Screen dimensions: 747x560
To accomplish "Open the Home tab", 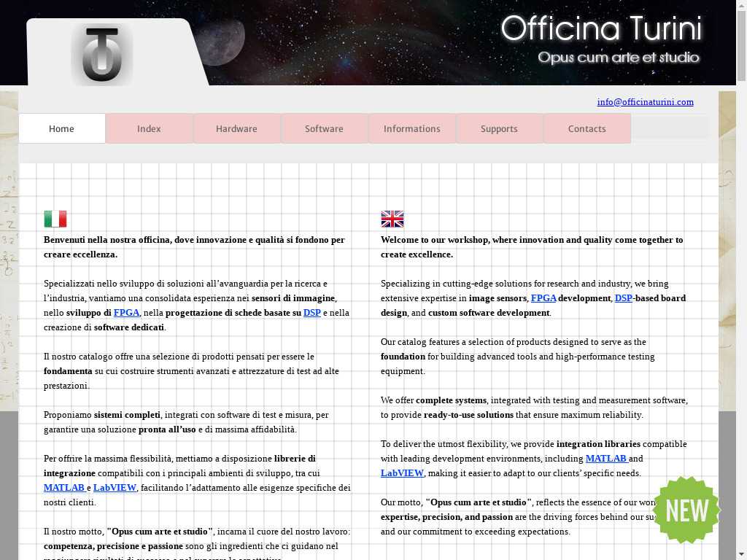I will [x=62, y=129].
